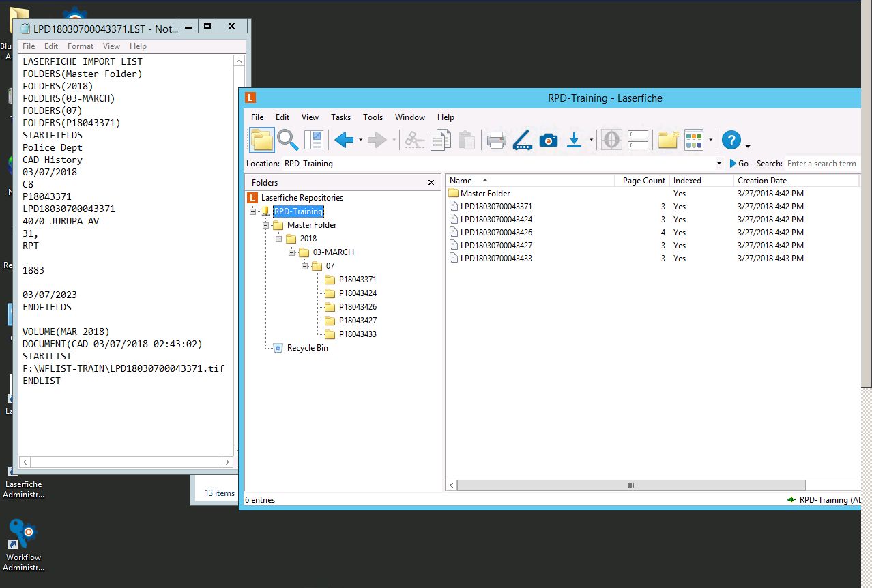Click the Go button
The width and height of the screenshot is (872, 588).
(x=739, y=164)
